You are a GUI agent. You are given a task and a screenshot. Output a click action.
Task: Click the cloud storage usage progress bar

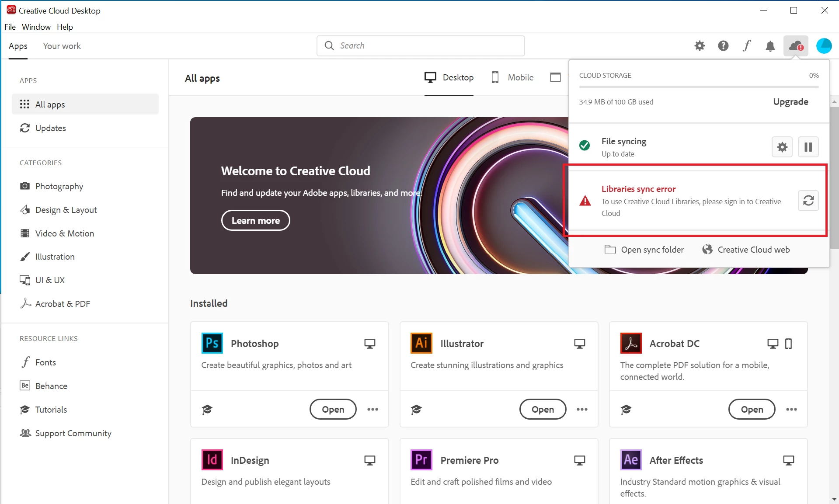pos(699,87)
